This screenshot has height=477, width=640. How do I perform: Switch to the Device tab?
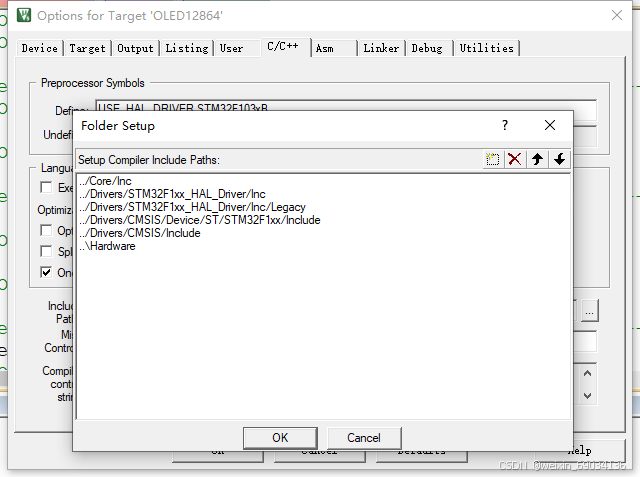coord(40,48)
